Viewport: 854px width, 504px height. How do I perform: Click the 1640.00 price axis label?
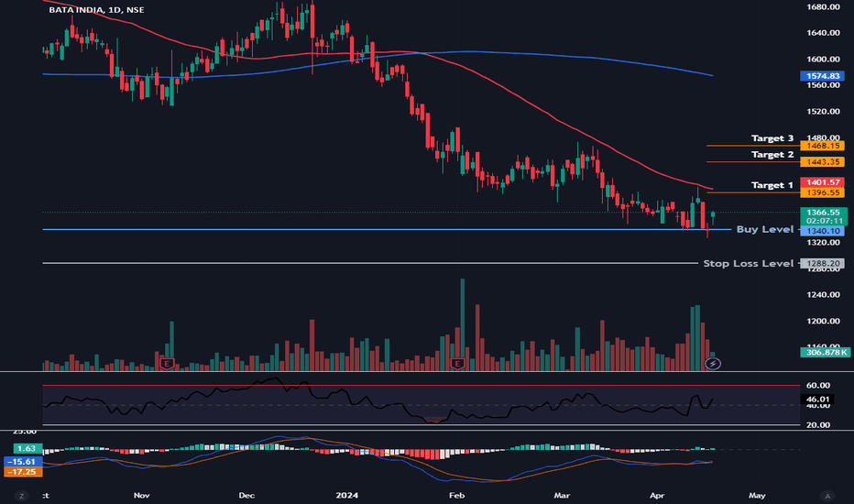coord(823,33)
